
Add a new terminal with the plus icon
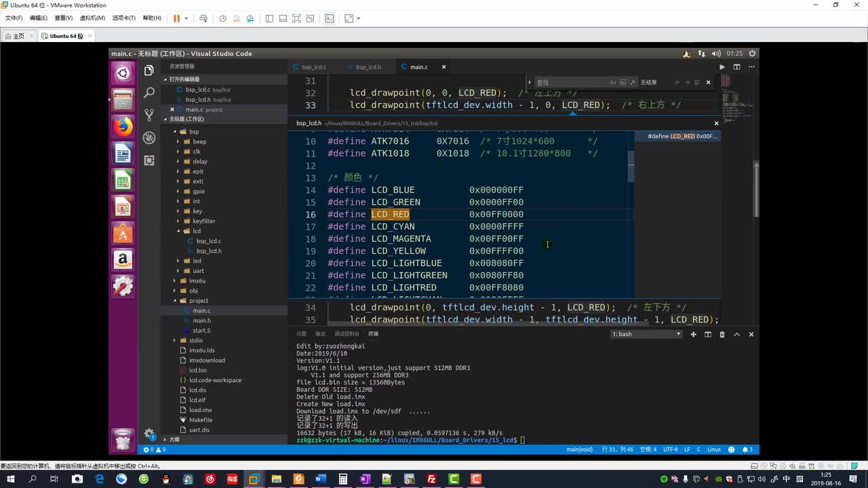(x=693, y=334)
